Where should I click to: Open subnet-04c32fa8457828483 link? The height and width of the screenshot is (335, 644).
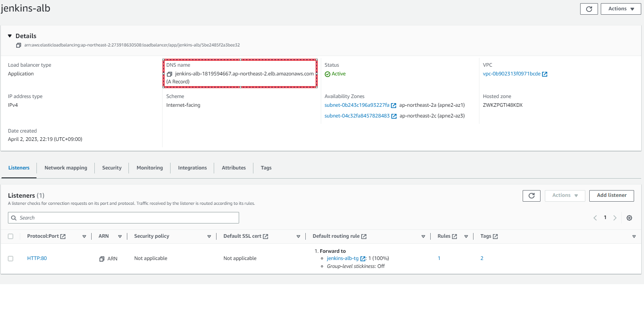point(357,116)
